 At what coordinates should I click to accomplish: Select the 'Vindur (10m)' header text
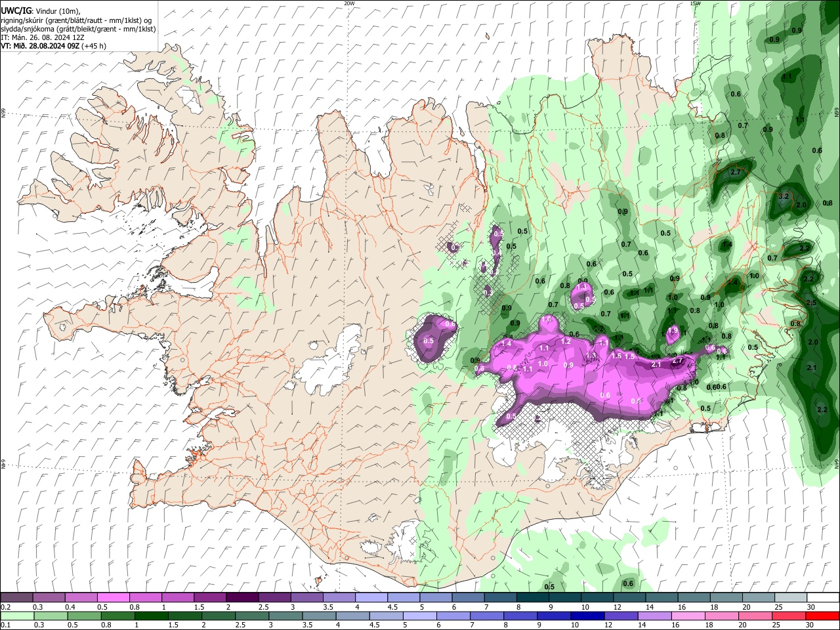click(x=57, y=11)
